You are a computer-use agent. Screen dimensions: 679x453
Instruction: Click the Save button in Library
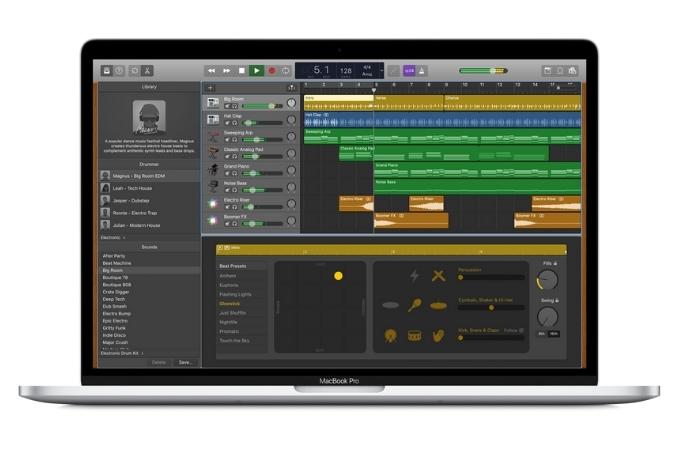point(185,362)
